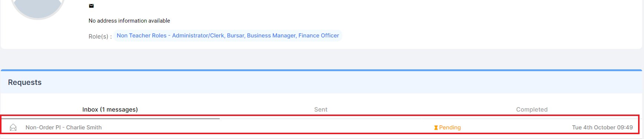Screen dimensions: 644x139
Task: View the Completed requests tab
Action: pos(532,109)
